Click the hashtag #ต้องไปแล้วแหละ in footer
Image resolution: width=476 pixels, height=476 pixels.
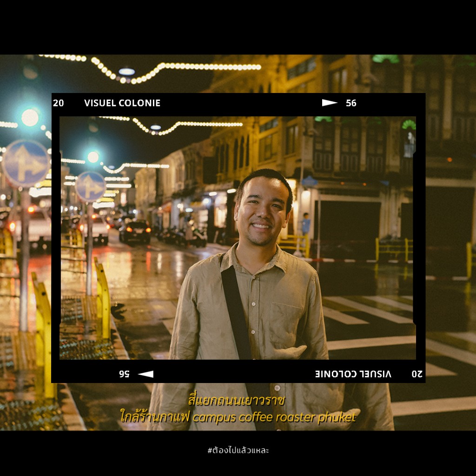click(x=238, y=450)
